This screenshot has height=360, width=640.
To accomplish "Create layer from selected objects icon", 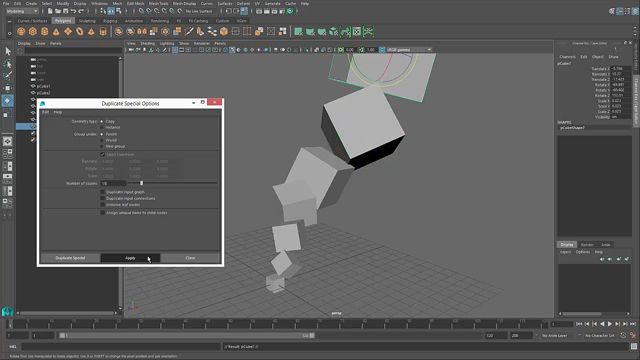I will coord(627,259).
